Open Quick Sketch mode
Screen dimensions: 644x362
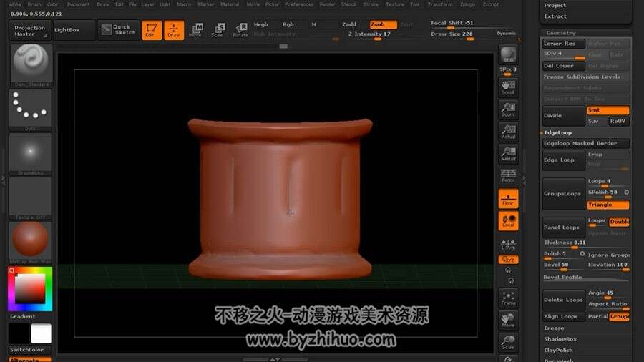pos(119,29)
